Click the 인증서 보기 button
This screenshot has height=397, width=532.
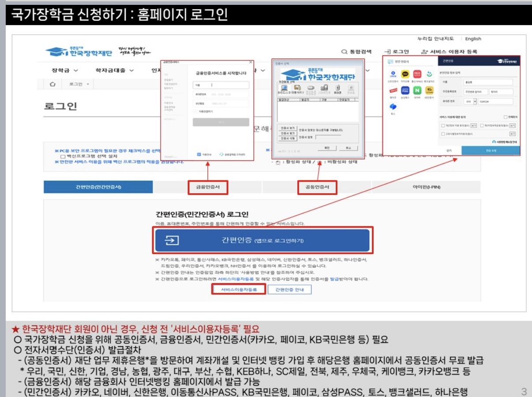click(x=288, y=128)
